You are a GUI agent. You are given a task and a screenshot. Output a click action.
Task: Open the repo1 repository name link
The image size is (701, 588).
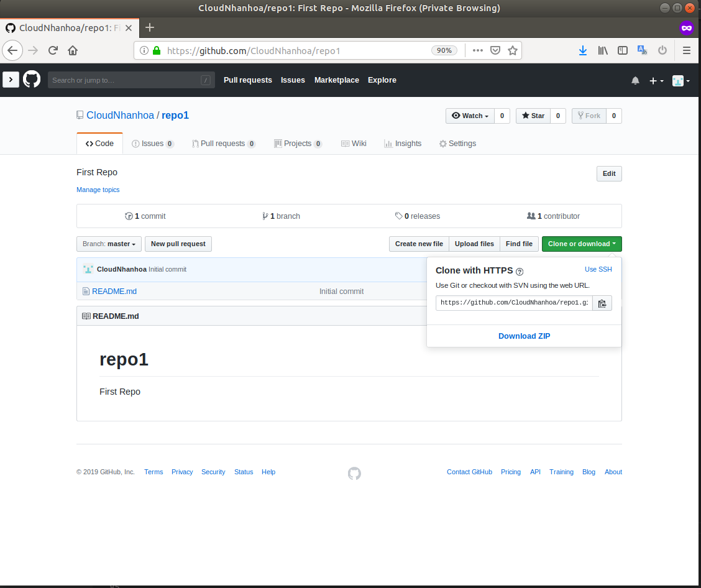coord(175,116)
